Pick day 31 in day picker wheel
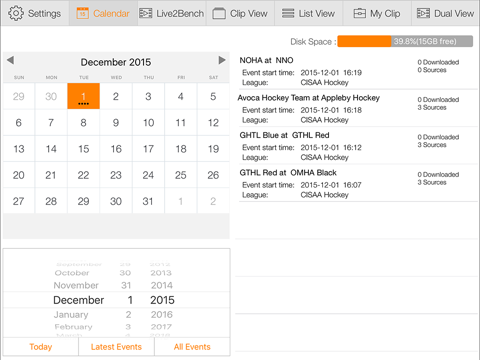 point(126,285)
